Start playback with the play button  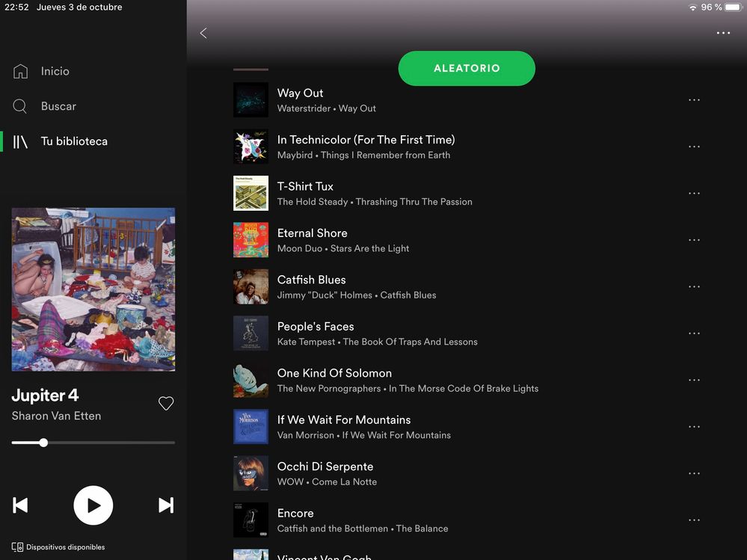(x=93, y=505)
